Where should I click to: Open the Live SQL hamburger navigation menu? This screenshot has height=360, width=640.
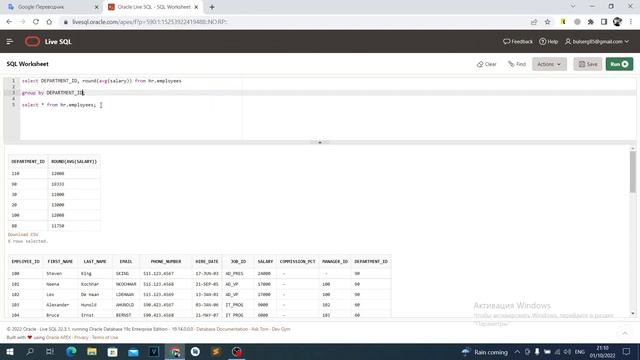pos(10,42)
